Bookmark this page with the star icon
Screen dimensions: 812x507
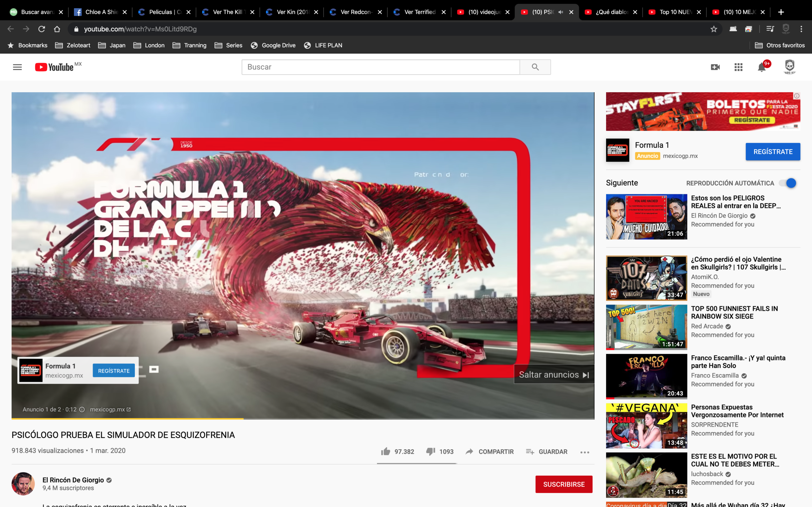click(714, 29)
